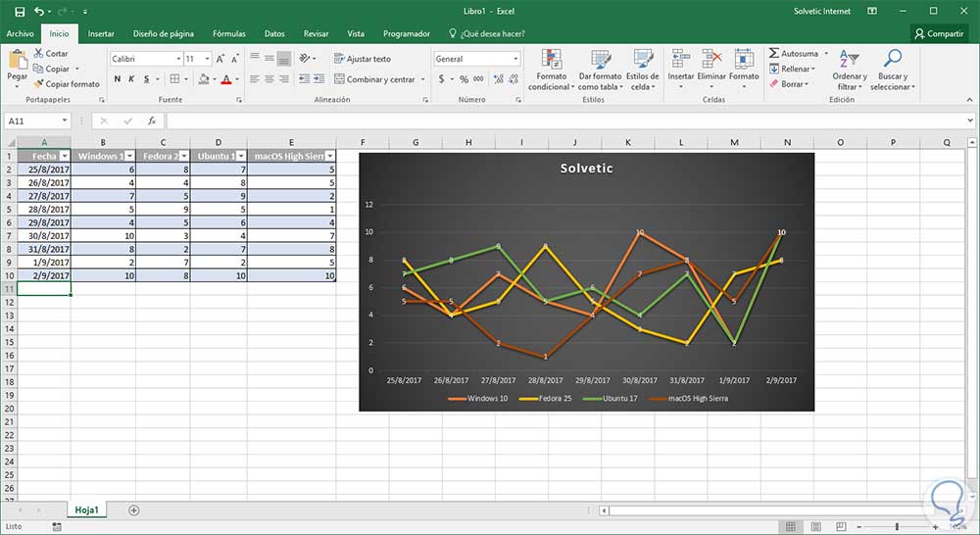Image resolution: width=980 pixels, height=535 pixels.
Task: Click the Compartir button
Action: point(939,33)
